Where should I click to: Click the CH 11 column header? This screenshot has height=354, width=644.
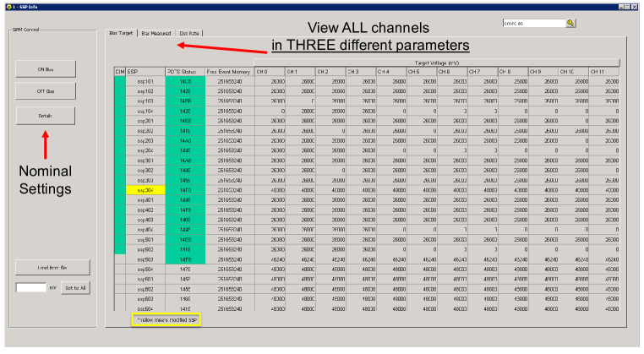pyautogui.click(x=603, y=72)
